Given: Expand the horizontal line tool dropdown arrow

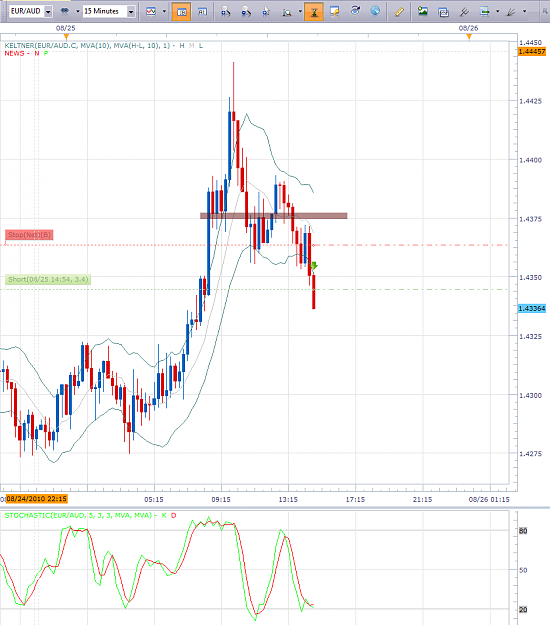Looking at the screenshot, I should click(x=497, y=11).
